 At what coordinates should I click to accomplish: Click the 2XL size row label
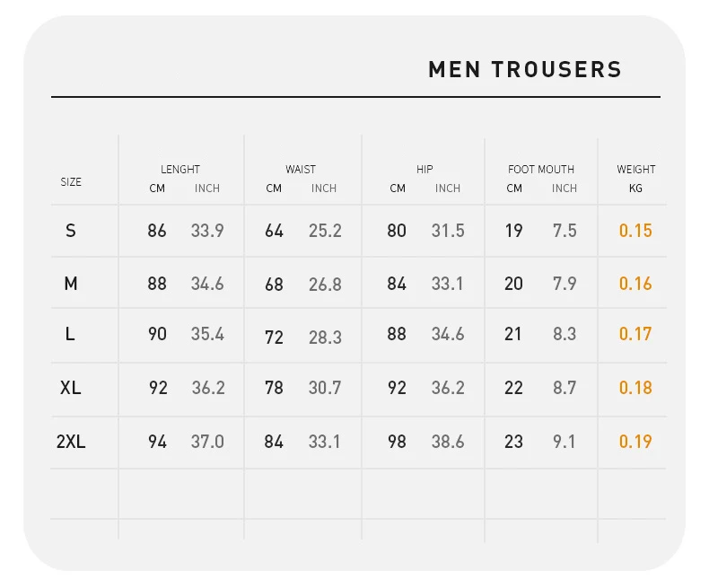coord(71,442)
